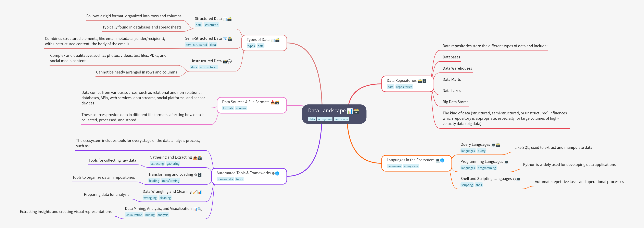The height and width of the screenshot is (228, 644).
Task: Click the 'repositories' tag
Action: pos(404,87)
